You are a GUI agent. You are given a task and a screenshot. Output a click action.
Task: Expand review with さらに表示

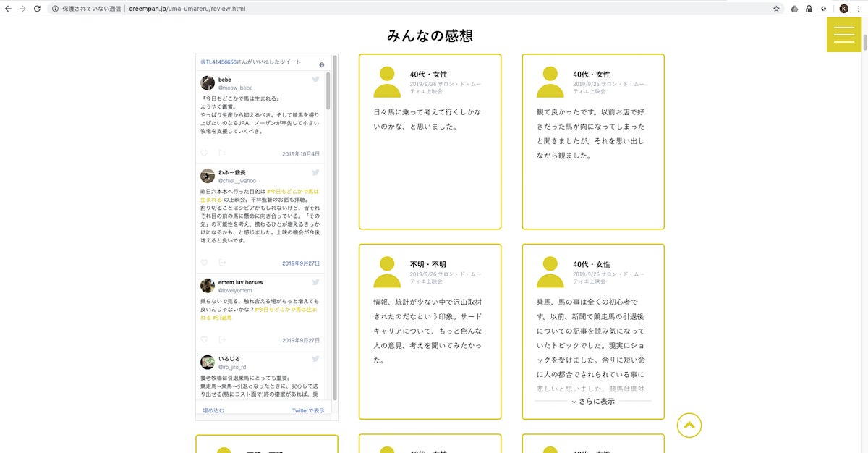[593, 401]
